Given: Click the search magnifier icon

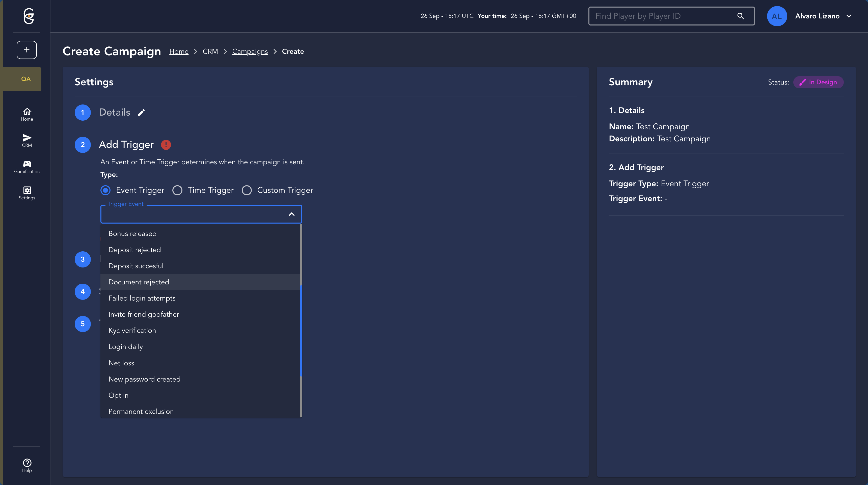Looking at the screenshot, I should point(740,16).
